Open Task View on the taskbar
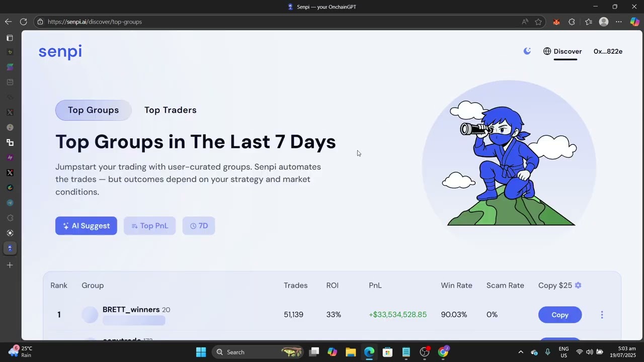 [x=314, y=352]
